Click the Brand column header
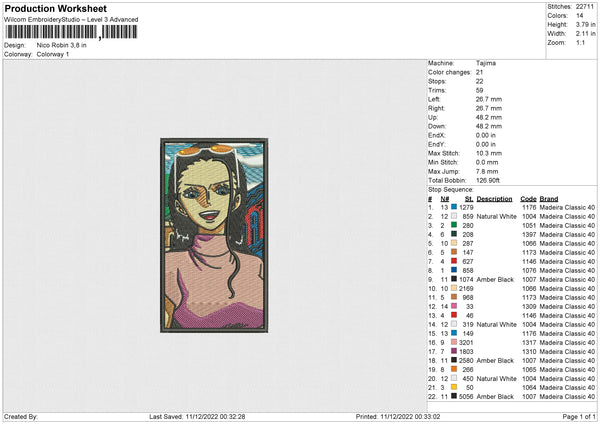The height and width of the screenshot is (424, 600). [x=549, y=199]
